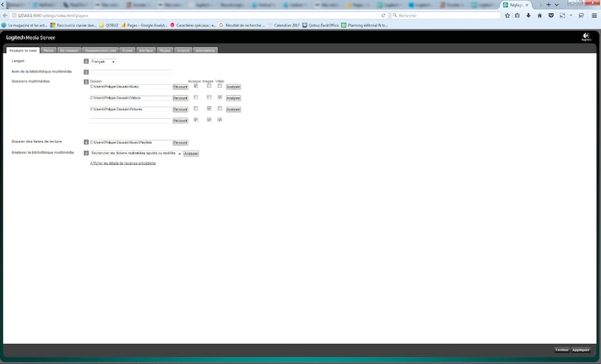Switch to the Ma musique tab

[69, 50]
